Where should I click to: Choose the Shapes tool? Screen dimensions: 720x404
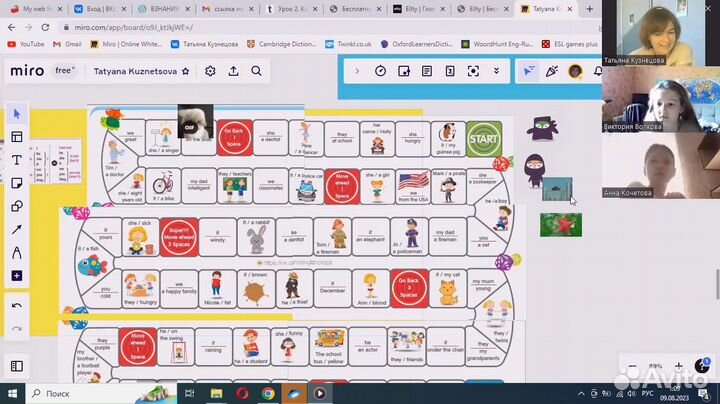click(x=17, y=206)
